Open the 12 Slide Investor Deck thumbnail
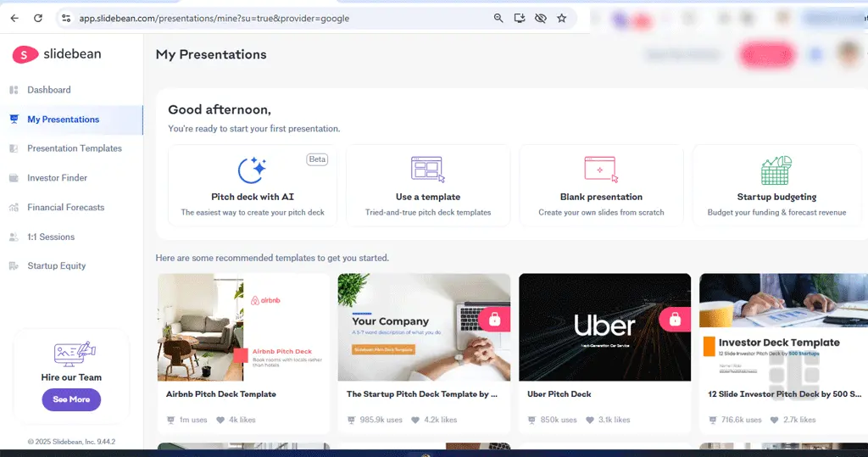The image size is (868, 457). [783, 327]
